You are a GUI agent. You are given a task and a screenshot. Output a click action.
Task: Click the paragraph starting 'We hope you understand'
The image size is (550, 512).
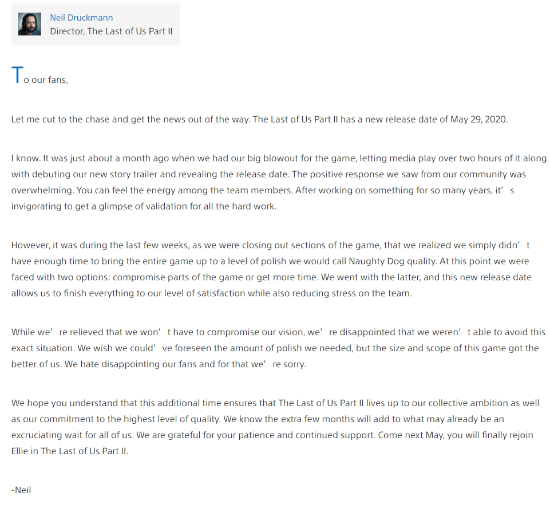pyautogui.click(x=275, y=427)
